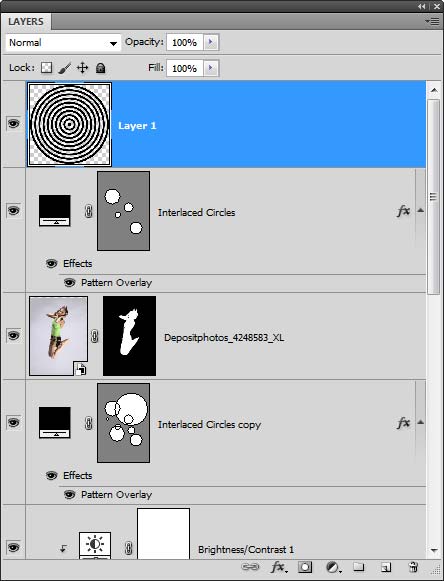Toggle Pattern Overlay eye under Interlaced Circles
444x581 pixels.
pyautogui.click(x=69, y=283)
